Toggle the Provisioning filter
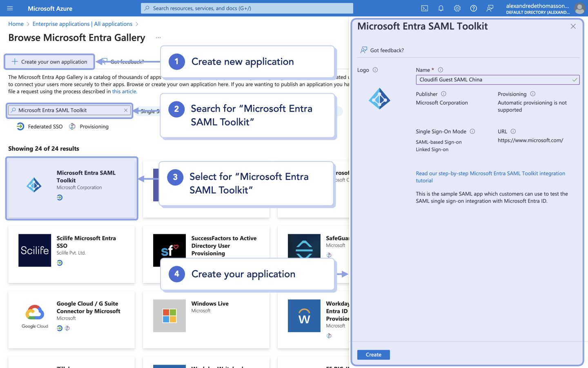This screenshot has width=588, height=368. click(89, 126)
